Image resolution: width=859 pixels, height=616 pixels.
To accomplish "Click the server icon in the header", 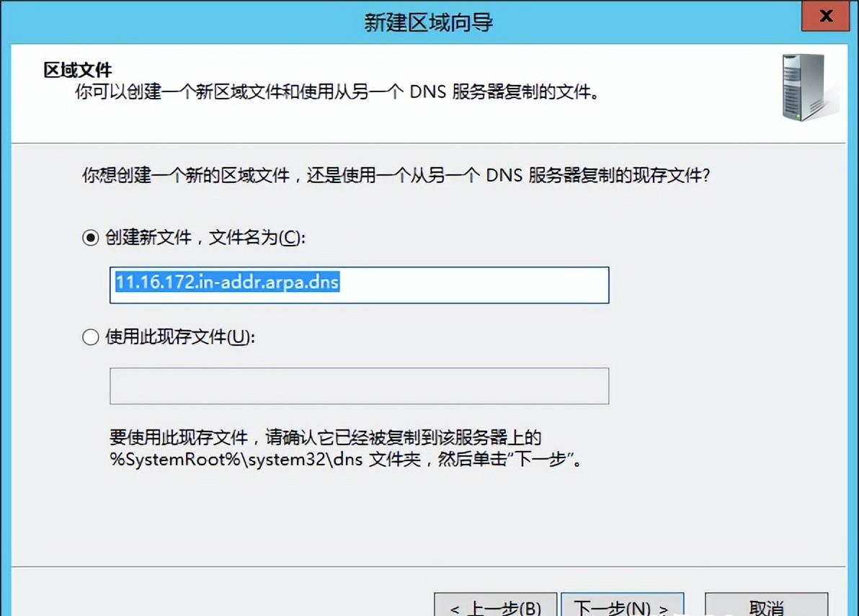I will [809, 87].
